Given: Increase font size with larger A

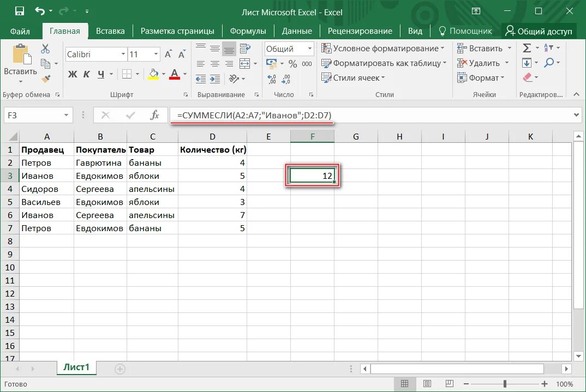Looking at the screenshot, I should pyautogui.click(x=169, y=55).
